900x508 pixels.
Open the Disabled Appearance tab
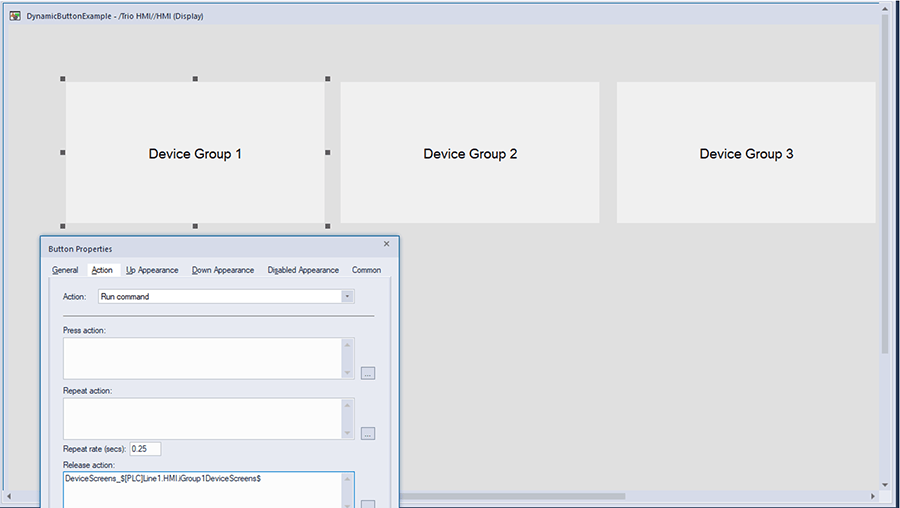(303, 270)
